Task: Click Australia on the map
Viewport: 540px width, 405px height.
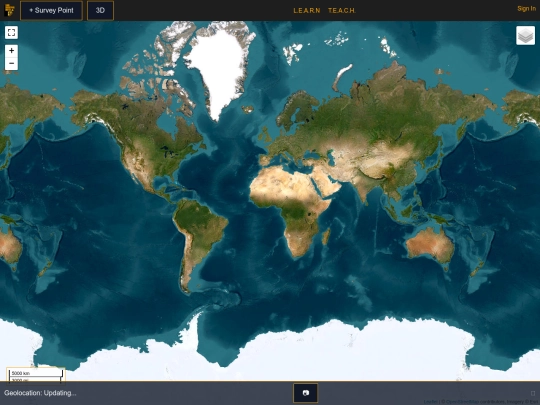Action: tap(430, 245)
